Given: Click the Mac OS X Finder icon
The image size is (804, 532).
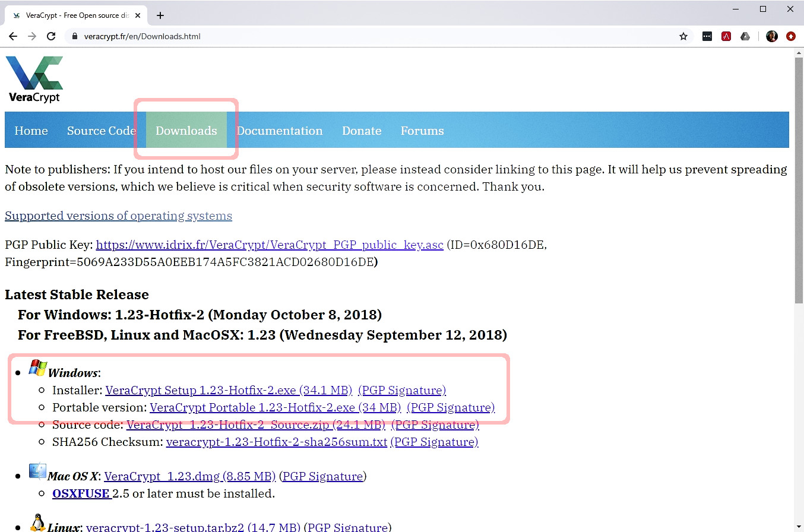Looking at the screenshot, I should (37, 471).
